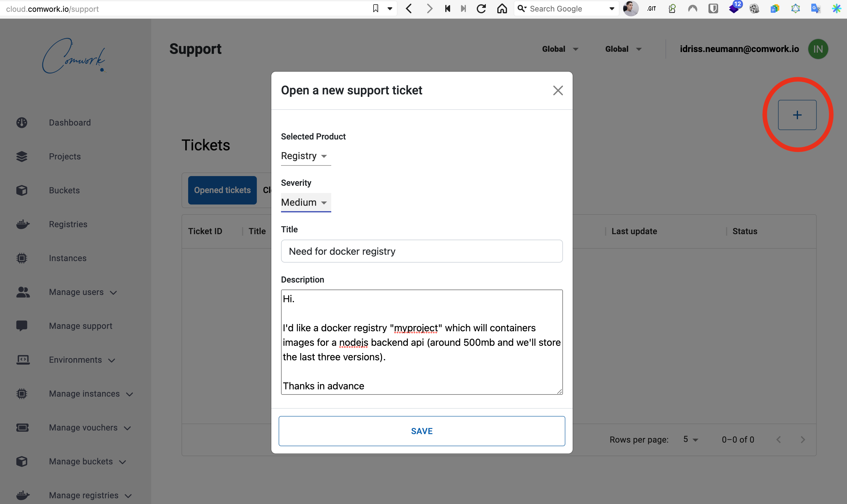The width and height of the screenshot is (847, 504).
Task: Click the Registries docker whale icon
Action: pos(22,224)
